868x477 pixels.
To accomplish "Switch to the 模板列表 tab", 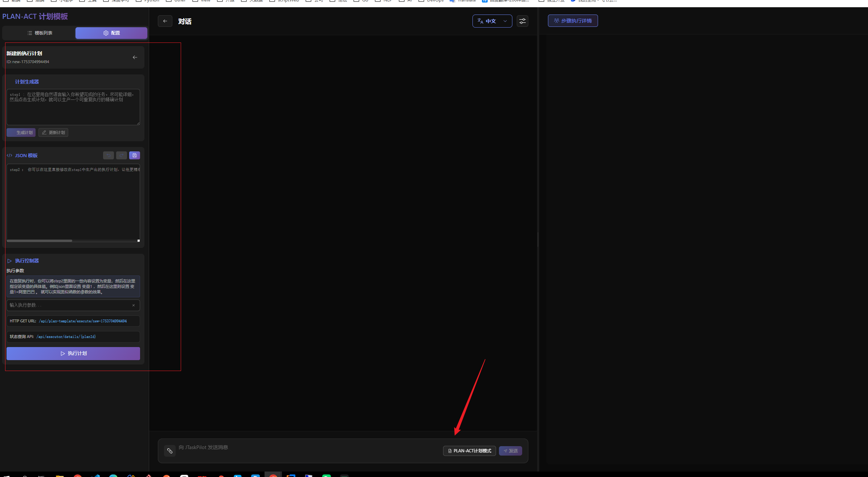I will (x=40, y=33).
